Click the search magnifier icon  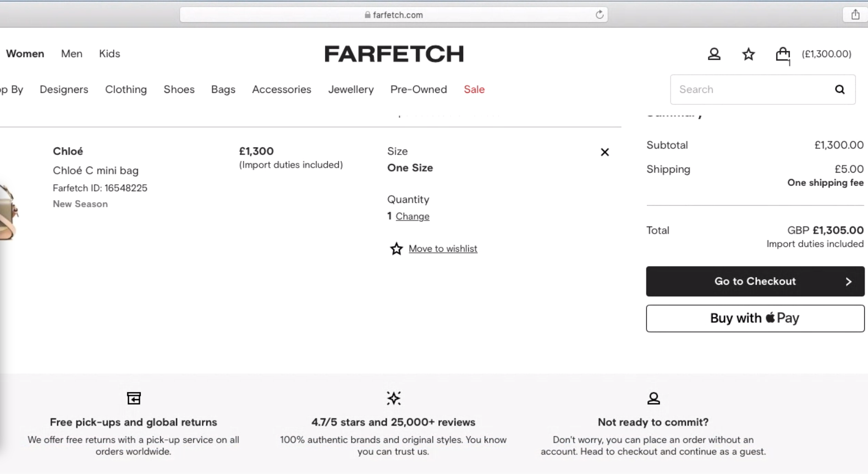[x=839, y=90]
